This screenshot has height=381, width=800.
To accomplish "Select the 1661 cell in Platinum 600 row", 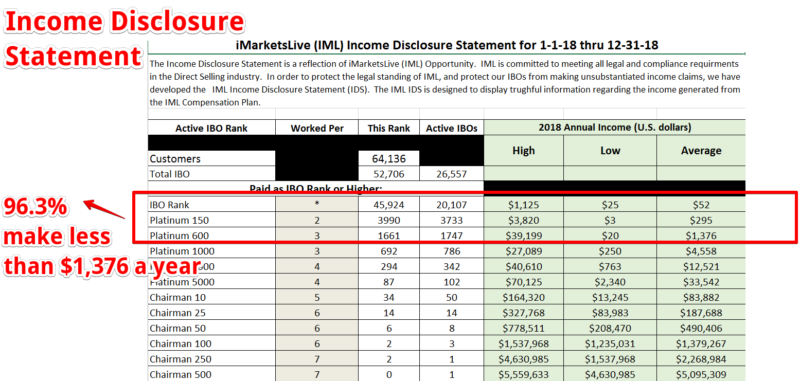I will click(389, 236).
